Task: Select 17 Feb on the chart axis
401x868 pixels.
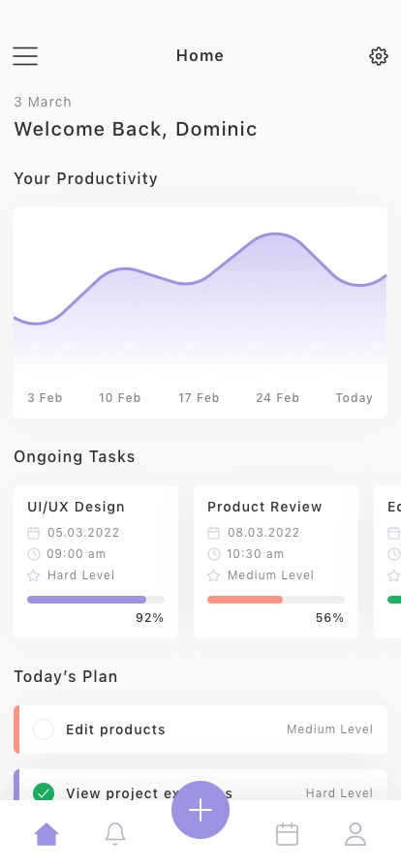Action: pyautogui.click(x=199, y=397)
